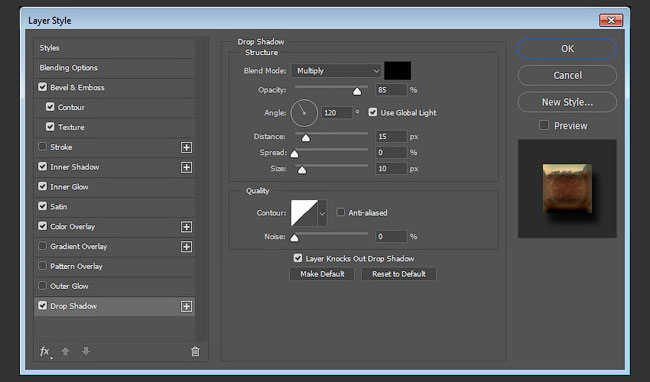This screenshot has width=650, height=382.
Task: Confirm with the OK button
Action: 567,49
